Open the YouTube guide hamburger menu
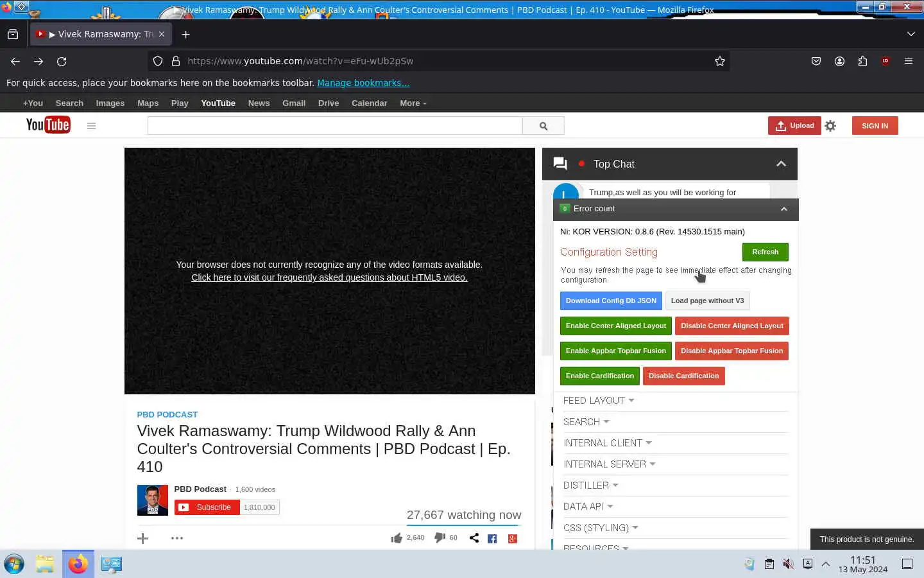The image size is (924, 578). 91,126
